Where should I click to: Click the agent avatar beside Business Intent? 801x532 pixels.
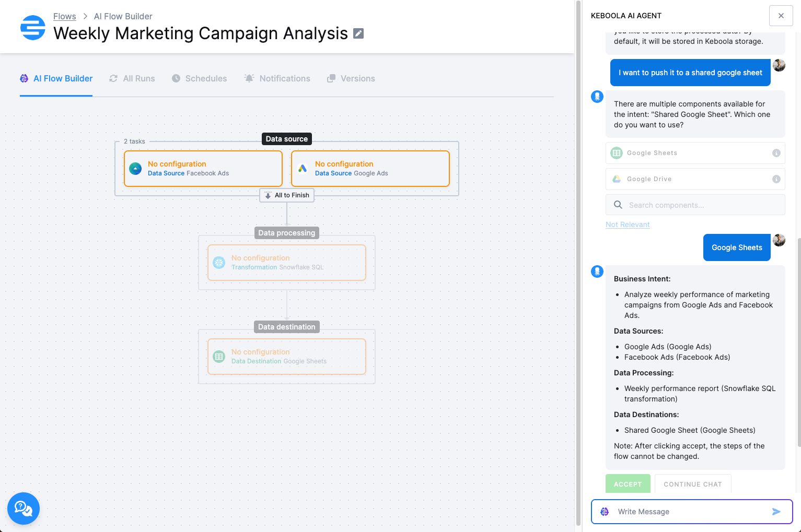(x=597, y=271)
